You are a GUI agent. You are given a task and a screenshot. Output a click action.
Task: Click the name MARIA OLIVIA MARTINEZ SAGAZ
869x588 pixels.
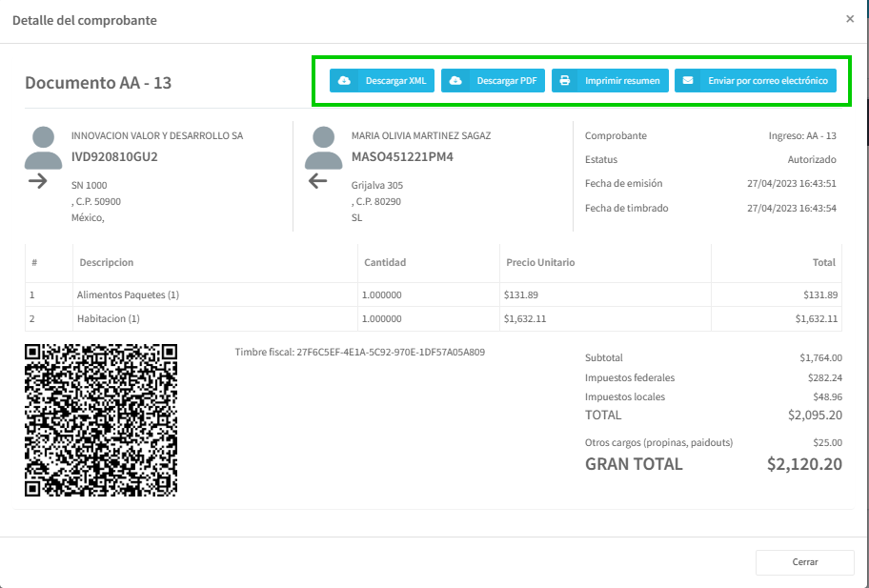pyautogui.click(x=421, y=135)
